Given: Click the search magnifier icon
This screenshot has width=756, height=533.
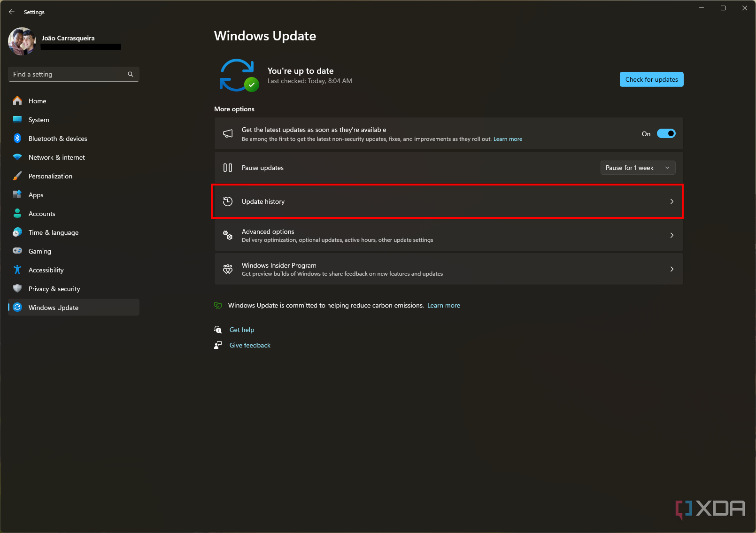Looking at the screenshot, I should [131, 74].
